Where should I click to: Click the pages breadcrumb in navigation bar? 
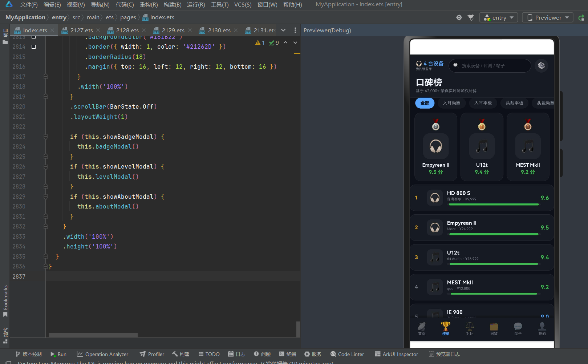pos(128,17)
